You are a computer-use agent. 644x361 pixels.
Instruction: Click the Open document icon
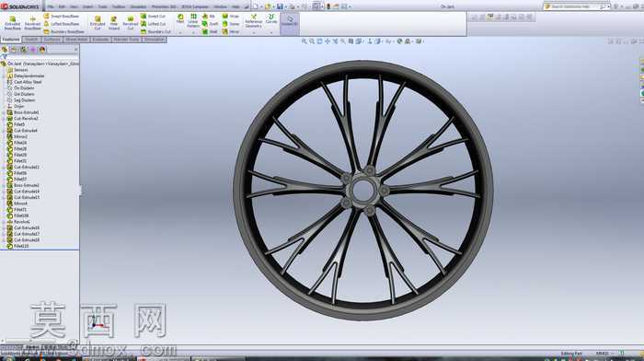pos(268,6)
